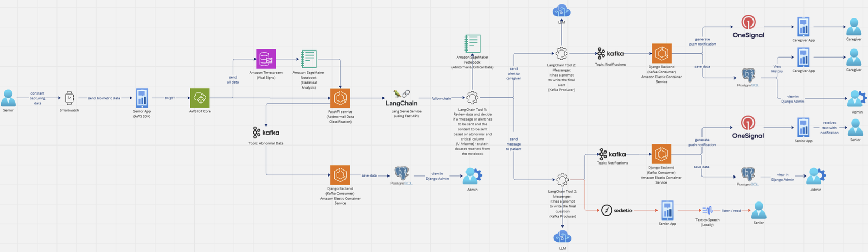The height and width of the screenshot is (252, 868).
Task: Click the Caregiver user icon after OneSignal's Caregiver App
Action: point(854,27)
